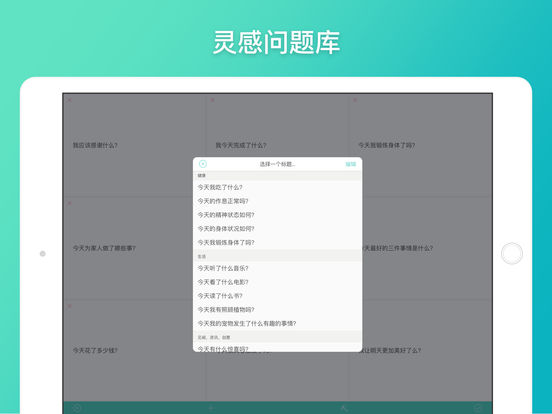The height and width of the screenshot is (414, 552).
Task: Pick 今天我的宠物发生了什么有趣的事情?
Action: pyautogui.click(x=277, y=323)
